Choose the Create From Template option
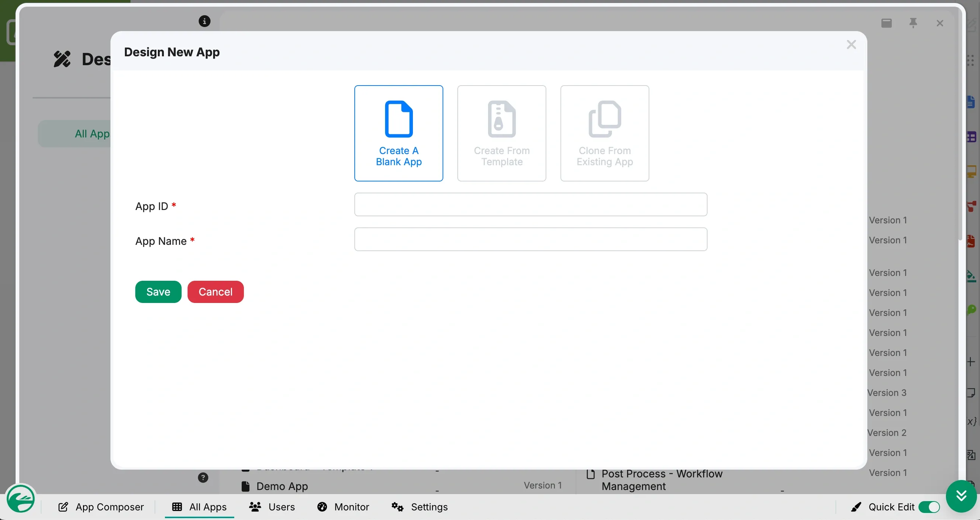 pyautogui.click(x=501, y=133)
